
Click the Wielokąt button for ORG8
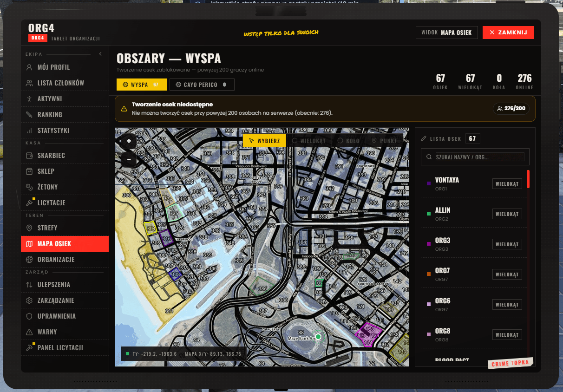507,335
